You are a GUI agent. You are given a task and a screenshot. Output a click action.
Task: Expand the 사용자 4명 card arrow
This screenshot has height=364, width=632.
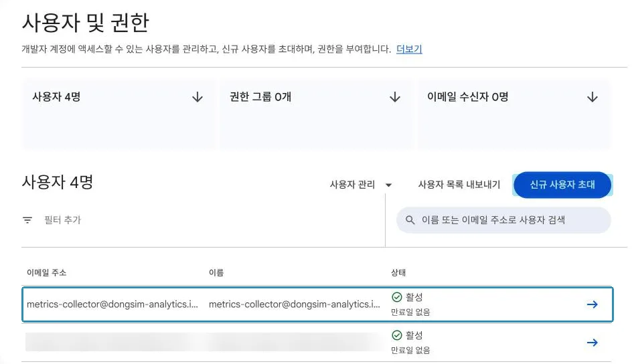[x=197, y=97]
